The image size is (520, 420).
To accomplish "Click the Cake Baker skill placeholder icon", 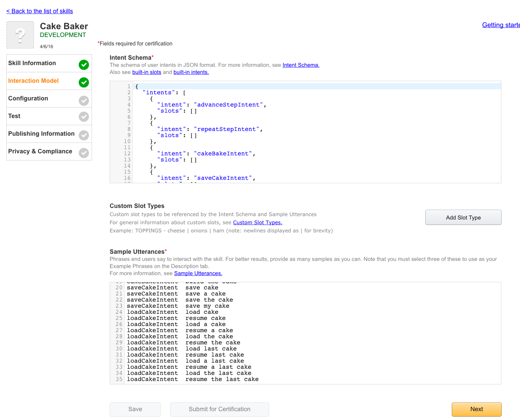I will point(20,35).
